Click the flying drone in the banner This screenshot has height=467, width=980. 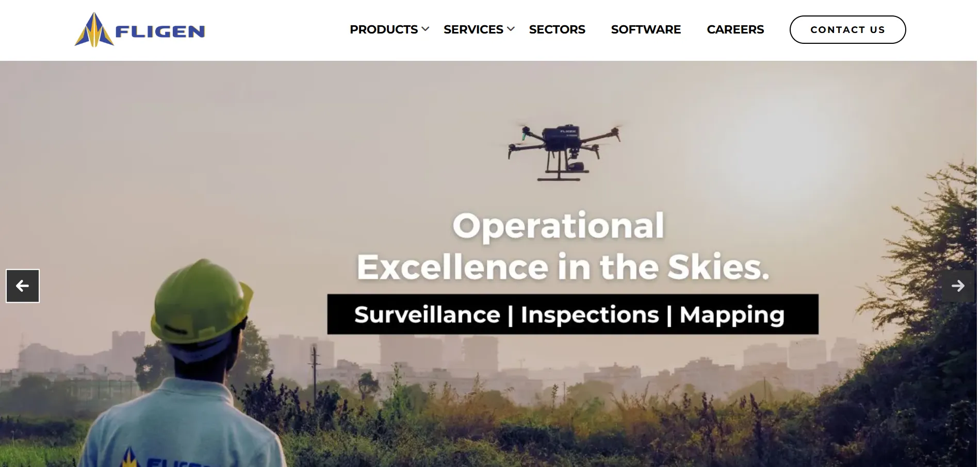[x=565, y=151]
